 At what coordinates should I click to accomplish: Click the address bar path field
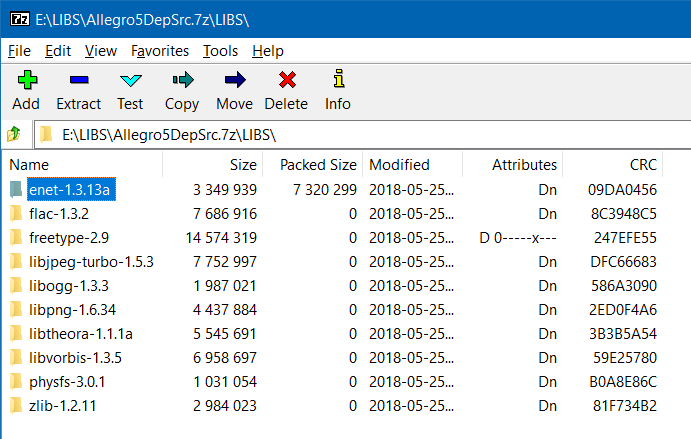[x=360, y=133]
